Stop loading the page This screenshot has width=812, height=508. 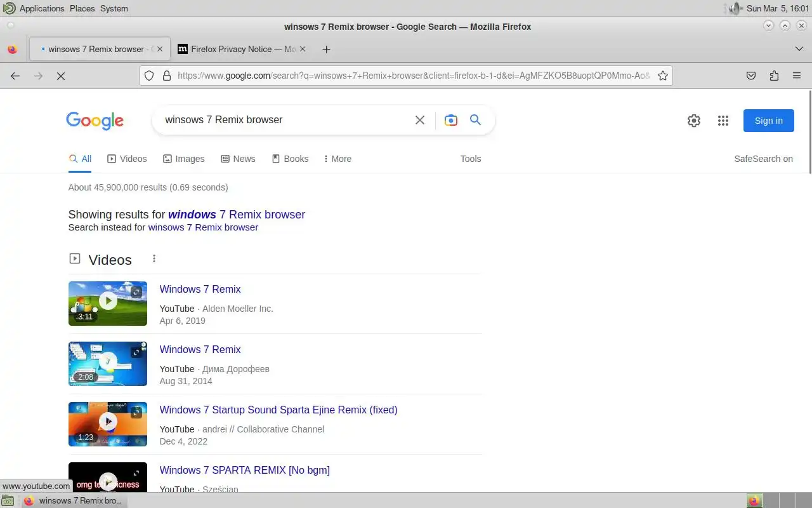pos(61,76)
